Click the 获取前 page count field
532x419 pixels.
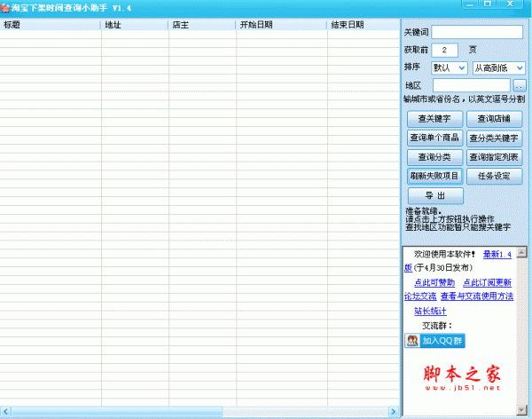(444, 50)
